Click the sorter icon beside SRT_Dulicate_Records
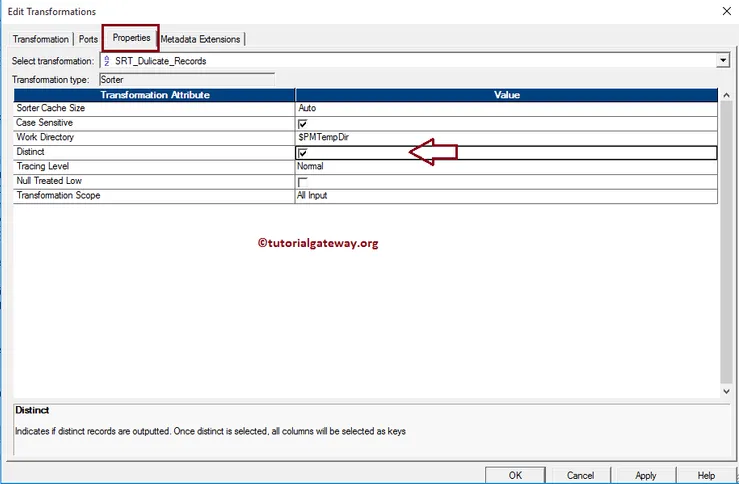 point(107,61)
